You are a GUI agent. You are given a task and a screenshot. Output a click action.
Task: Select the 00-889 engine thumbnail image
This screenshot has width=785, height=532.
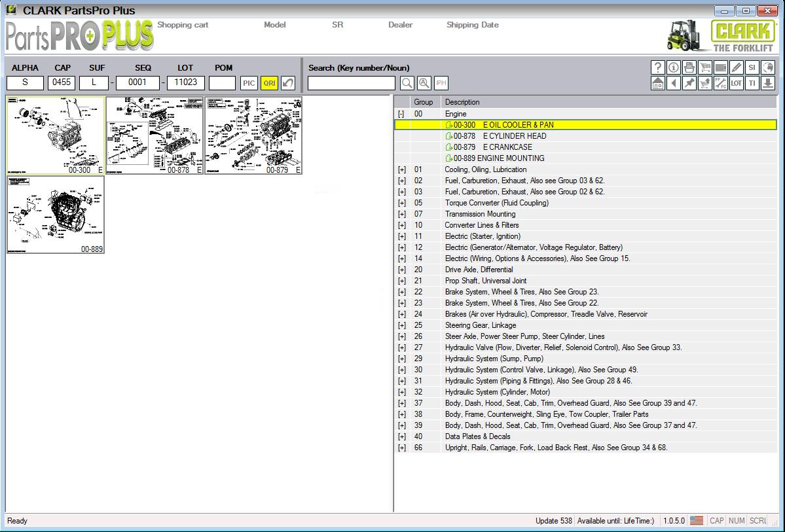point(56,214)
